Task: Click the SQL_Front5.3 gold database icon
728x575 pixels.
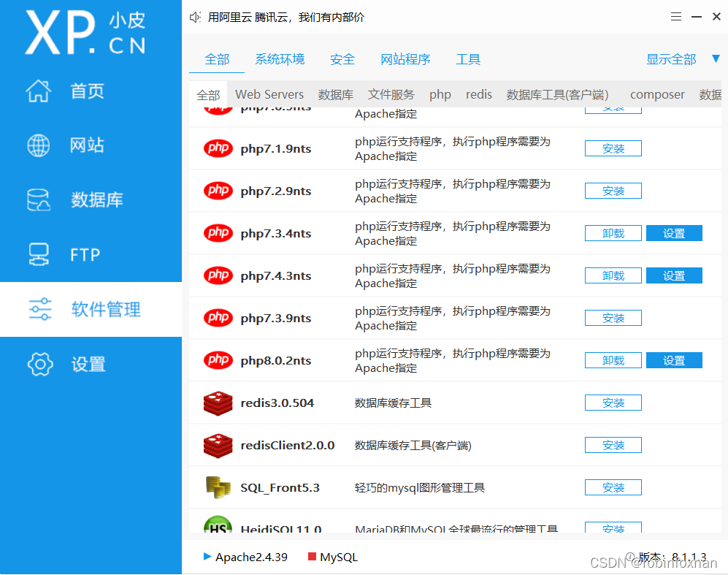Action: [218, 487]
